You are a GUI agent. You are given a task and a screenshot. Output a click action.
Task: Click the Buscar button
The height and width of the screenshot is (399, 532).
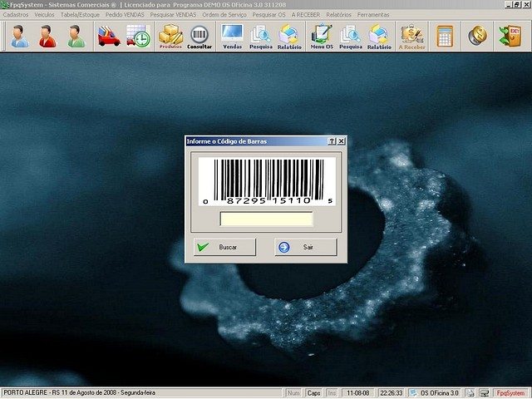tap(225, 247)
